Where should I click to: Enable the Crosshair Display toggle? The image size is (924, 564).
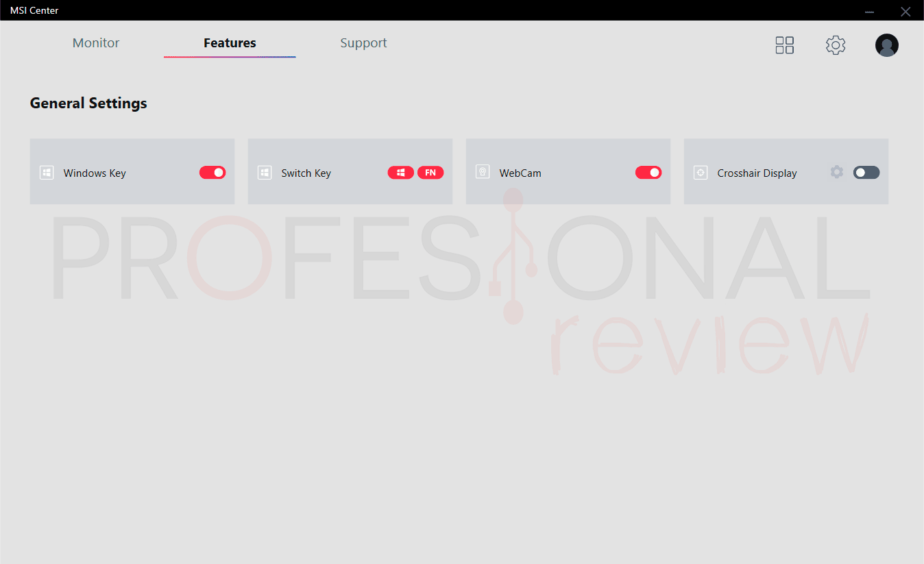pos(866,173)
